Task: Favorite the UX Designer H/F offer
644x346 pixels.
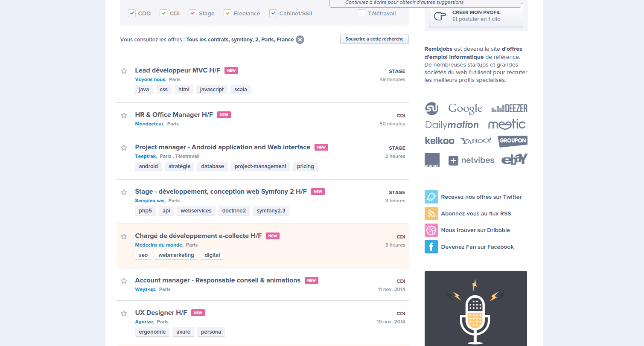Action: [124, 313]
